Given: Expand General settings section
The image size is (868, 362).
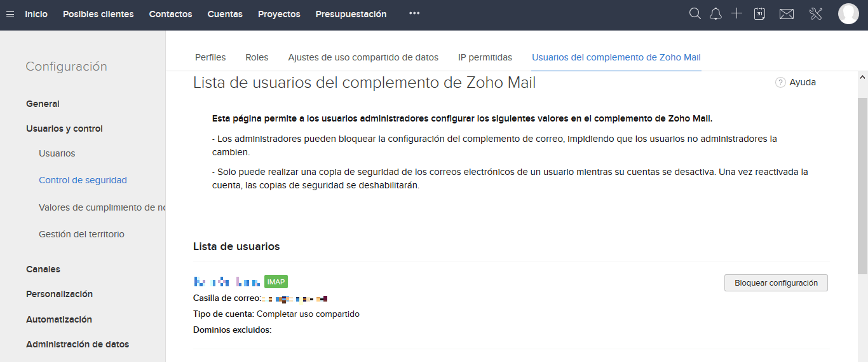Looking at the screenshot, I should [43, 104].
